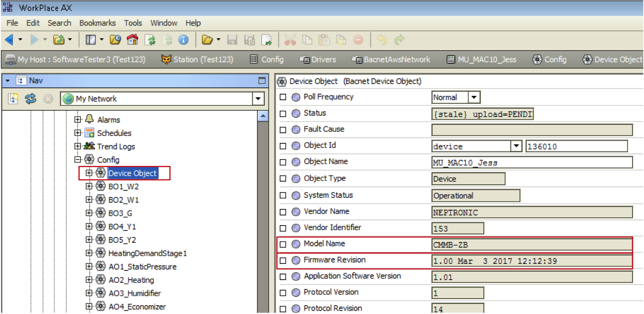Click the Nav panel maximize square icon

(262, 80)
